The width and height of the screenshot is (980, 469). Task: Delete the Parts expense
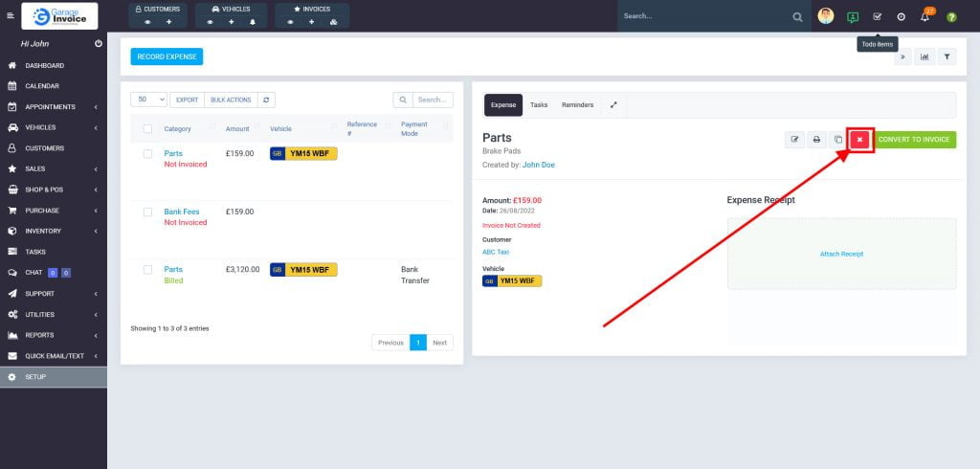[859, 140]
